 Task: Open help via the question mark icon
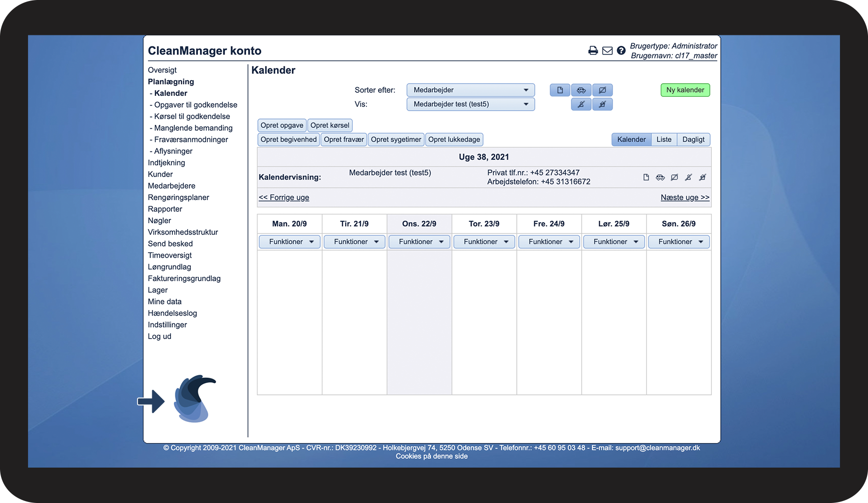[621, 51]
